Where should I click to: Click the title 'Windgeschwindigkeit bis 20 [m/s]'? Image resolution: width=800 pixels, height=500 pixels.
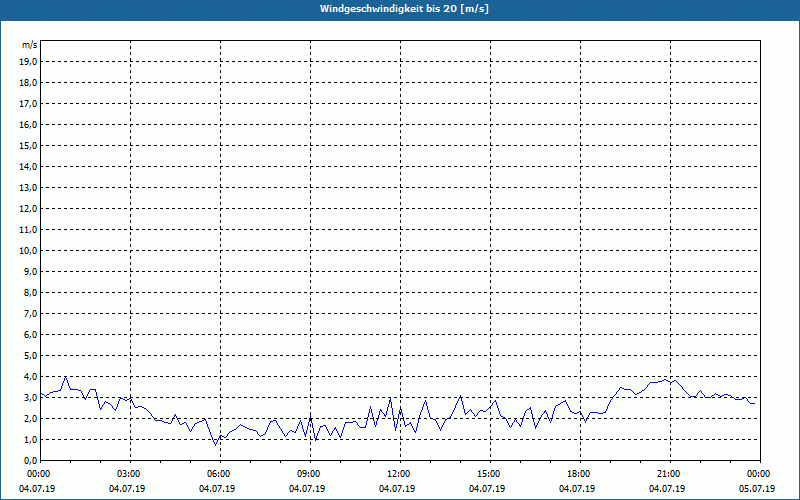pyautogui.click(x=404, y=9)
